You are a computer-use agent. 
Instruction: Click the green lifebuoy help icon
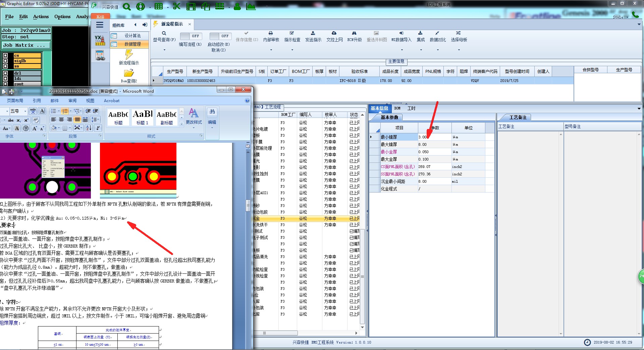[141, 6]
